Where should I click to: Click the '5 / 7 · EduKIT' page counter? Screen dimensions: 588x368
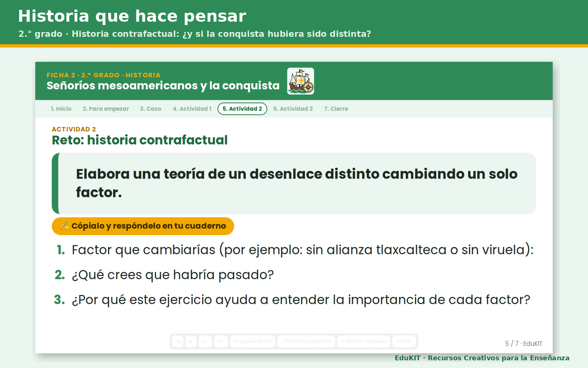coord(524,343)
